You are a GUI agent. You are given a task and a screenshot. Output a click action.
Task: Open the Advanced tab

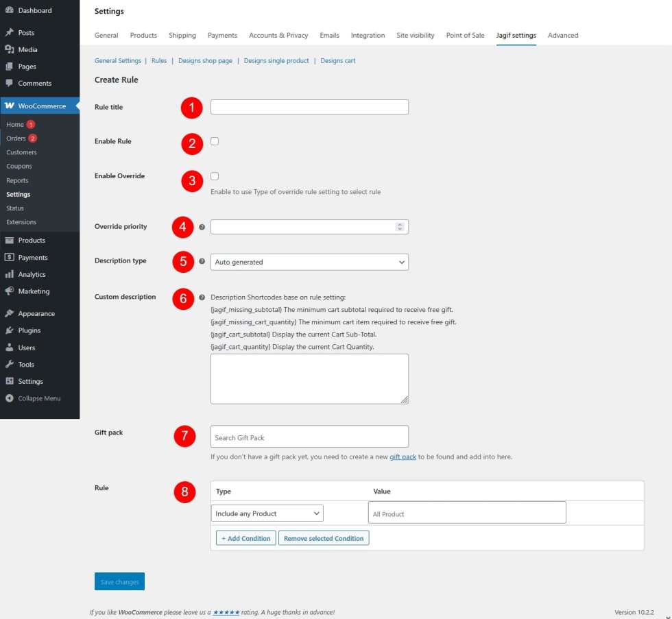[563, 35]
